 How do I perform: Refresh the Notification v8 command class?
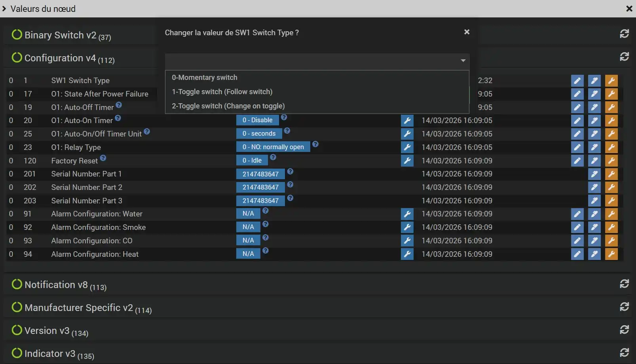tap(624, 284)
